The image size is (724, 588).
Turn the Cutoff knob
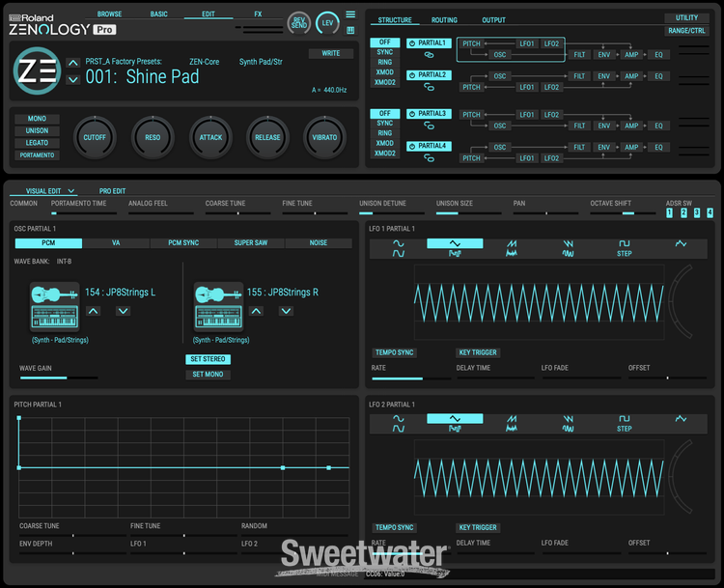point(95,137)
